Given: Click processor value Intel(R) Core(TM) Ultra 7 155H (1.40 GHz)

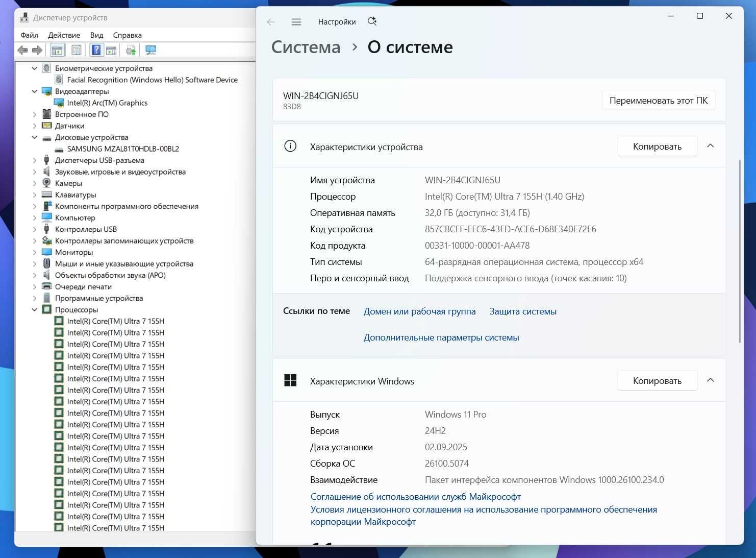Looking at the screenshot, I should click(x=505, y=197).
